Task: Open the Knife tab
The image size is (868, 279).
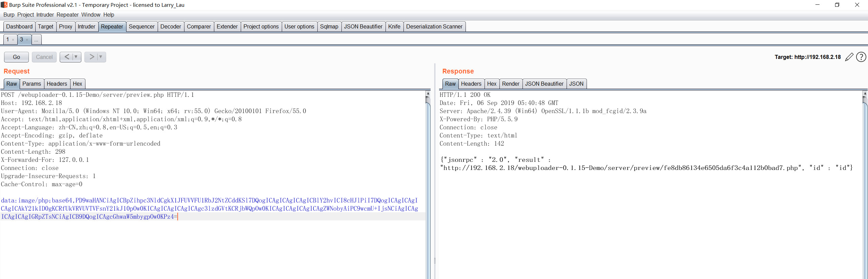Action: pyautogui.click(x=394, y=27)
